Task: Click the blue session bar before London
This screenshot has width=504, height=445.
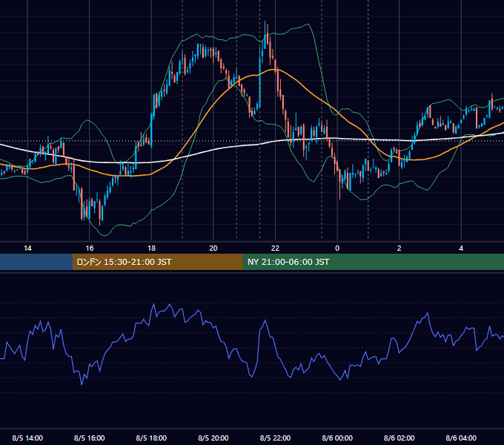Action: tap(36, 262)
